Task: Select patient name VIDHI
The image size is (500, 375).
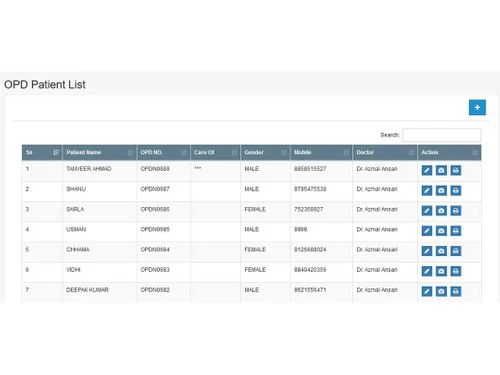Action: (73, 270)
